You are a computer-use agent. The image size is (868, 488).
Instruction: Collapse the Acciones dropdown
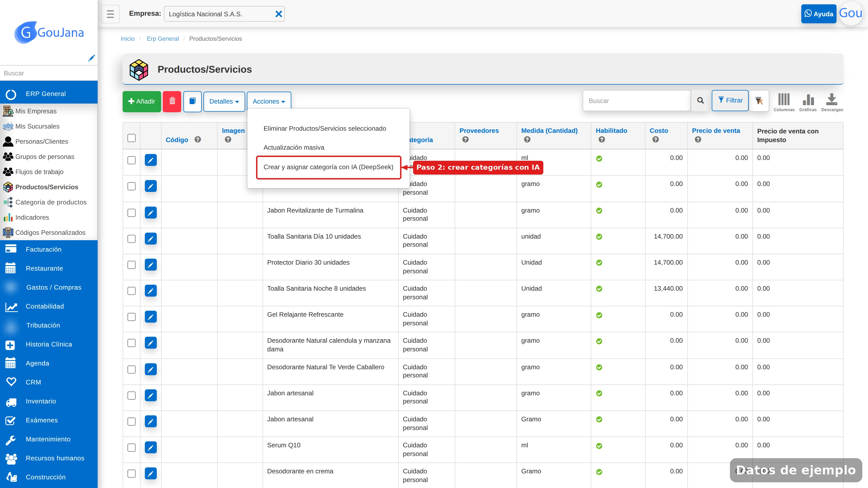coord(269,101)
